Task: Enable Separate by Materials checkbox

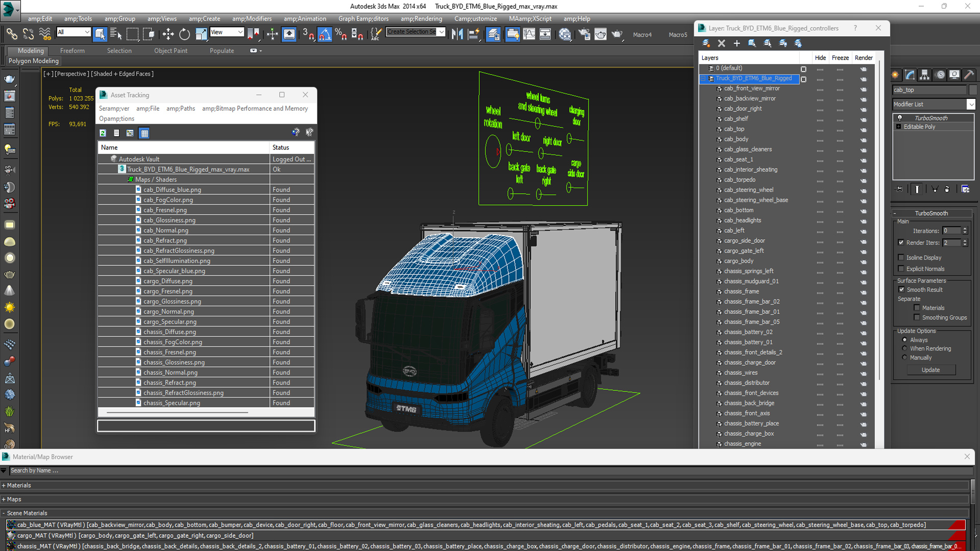Action: click(x=917, y=308)
